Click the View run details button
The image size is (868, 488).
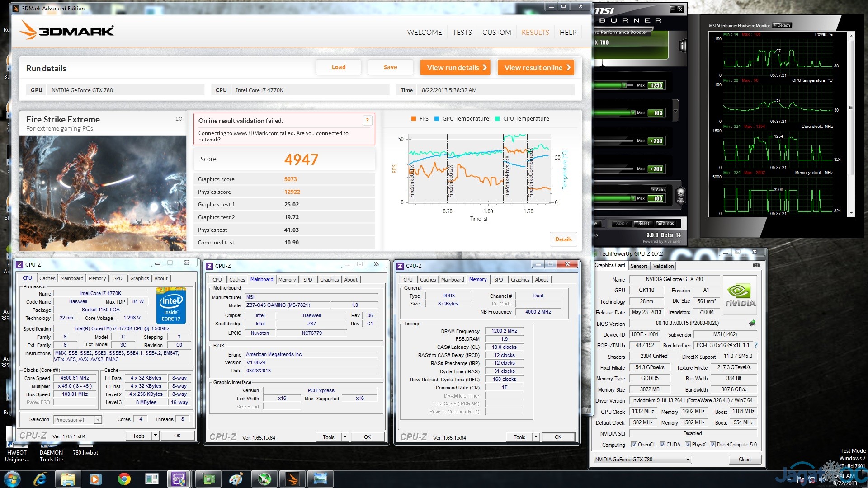coord(455,67)
